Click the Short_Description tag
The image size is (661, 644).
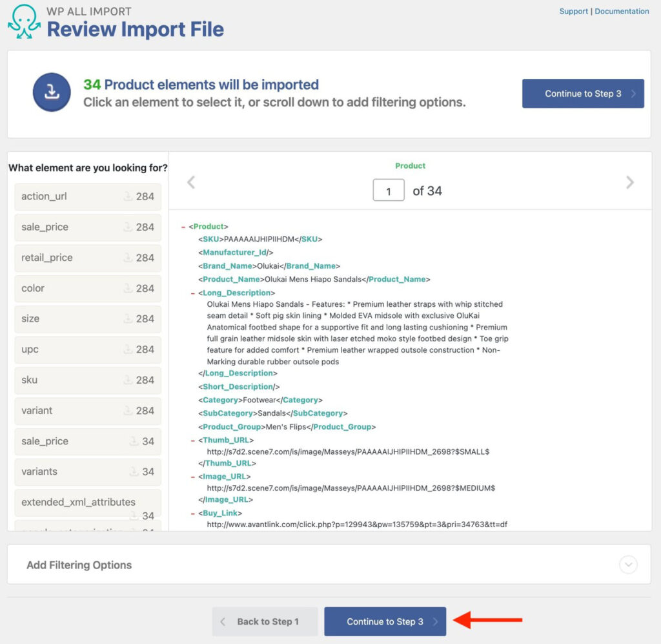(x=239, y=387)
